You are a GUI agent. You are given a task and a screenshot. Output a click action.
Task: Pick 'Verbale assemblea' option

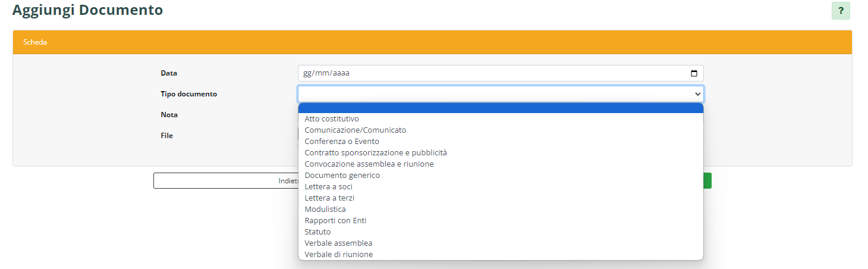[x=338, y=243]
